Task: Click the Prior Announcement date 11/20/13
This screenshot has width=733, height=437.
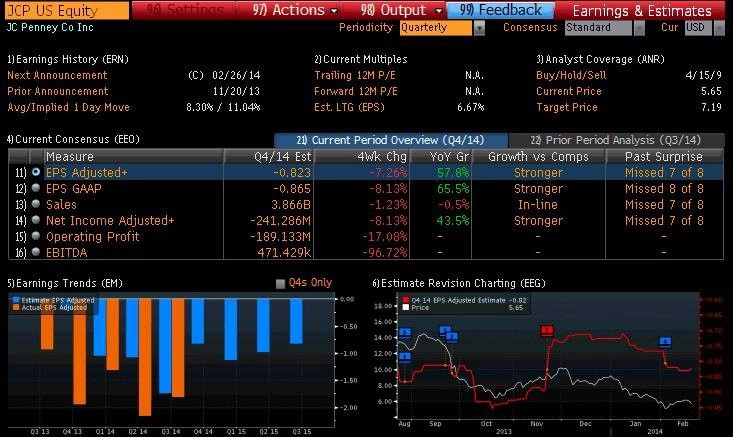Action: tap(236, 91)
